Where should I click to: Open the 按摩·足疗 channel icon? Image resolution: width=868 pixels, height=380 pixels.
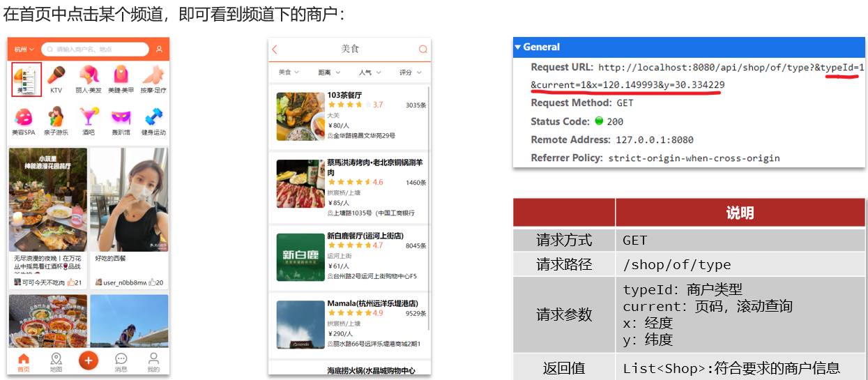click(x=153, y=75)
